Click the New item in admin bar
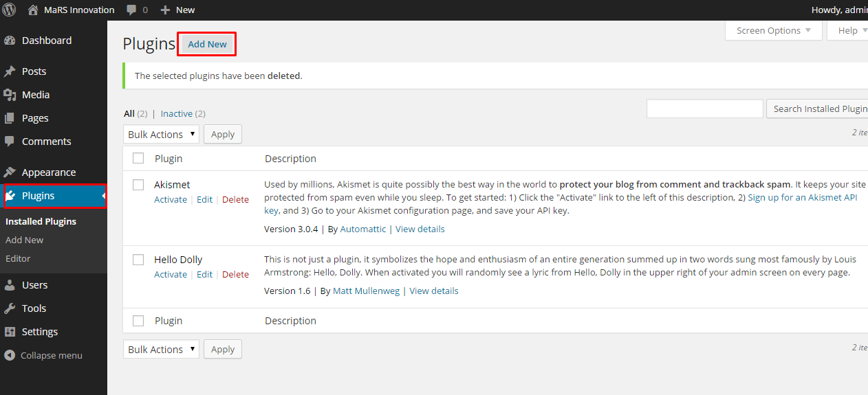This screenshot has height=395, width=868. point(185,10)
